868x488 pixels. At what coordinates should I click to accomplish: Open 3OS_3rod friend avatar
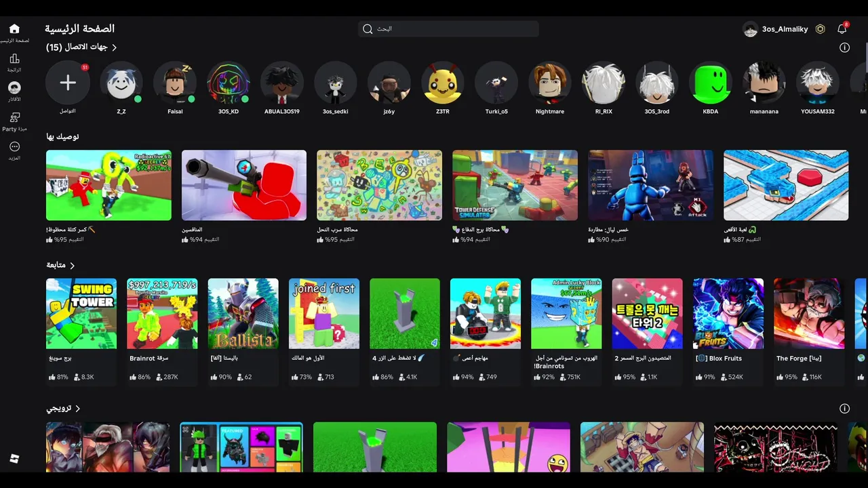(657, 83)
